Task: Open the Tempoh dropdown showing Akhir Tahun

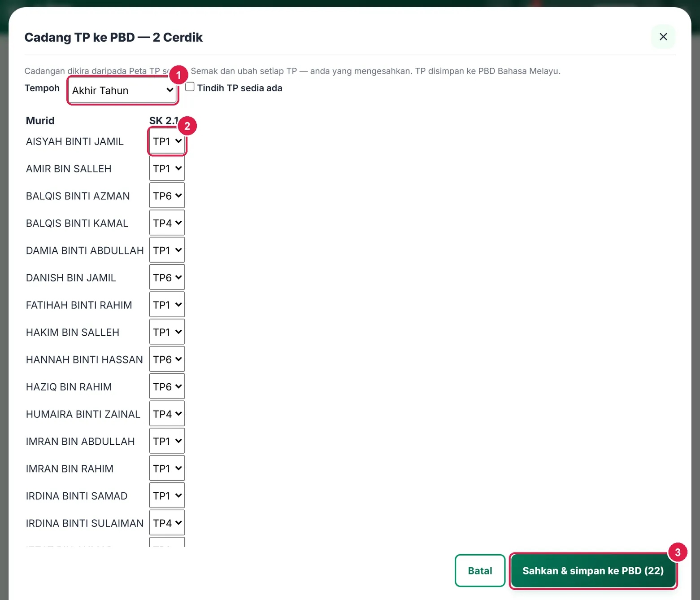Action: click(122, 90)
